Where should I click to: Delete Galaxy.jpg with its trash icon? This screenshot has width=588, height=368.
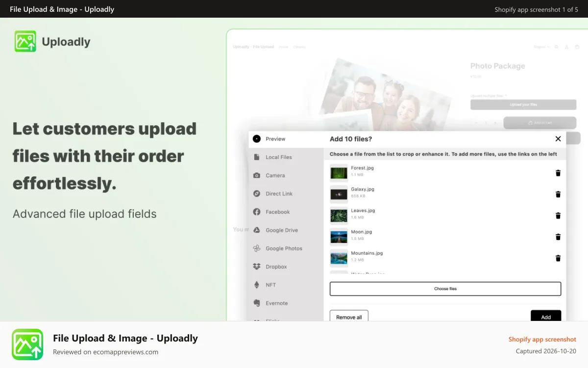[558, 194]
